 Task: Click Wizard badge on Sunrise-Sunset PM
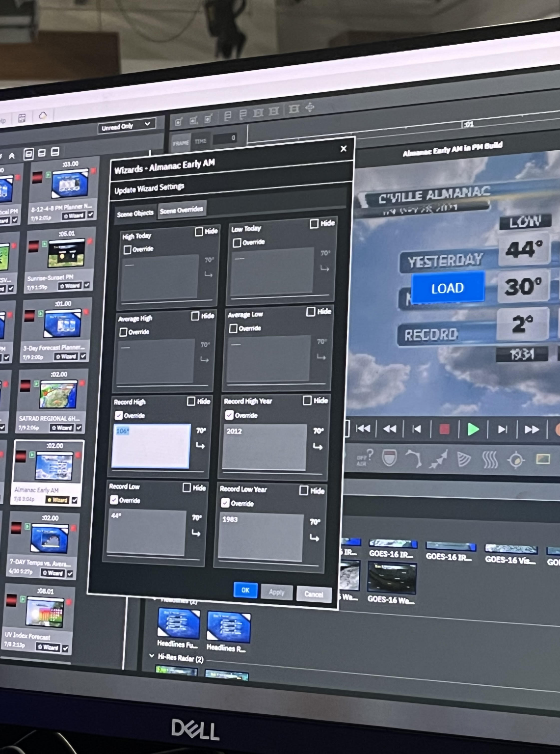point(70,286)
